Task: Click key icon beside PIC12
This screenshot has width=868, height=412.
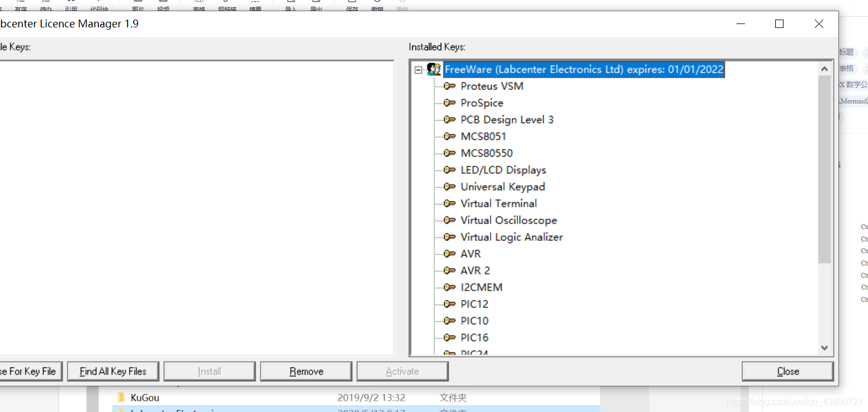Action: point(450,304)
